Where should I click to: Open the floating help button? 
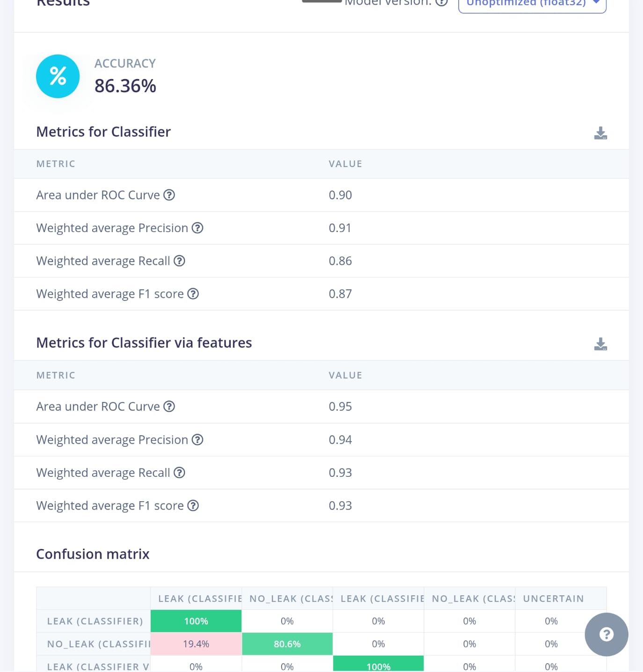606,634
